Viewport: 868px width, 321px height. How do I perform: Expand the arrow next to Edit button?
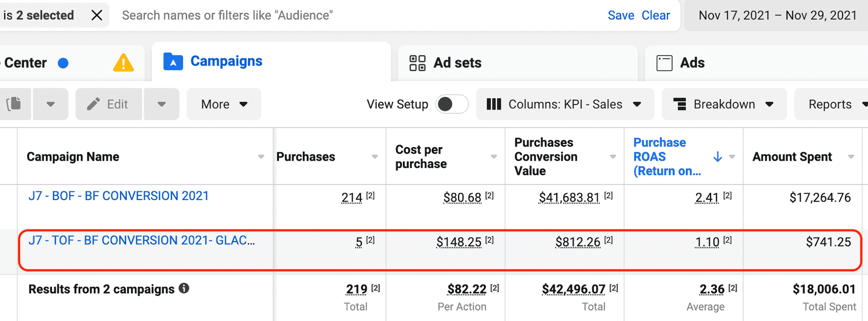coord(161,104)
